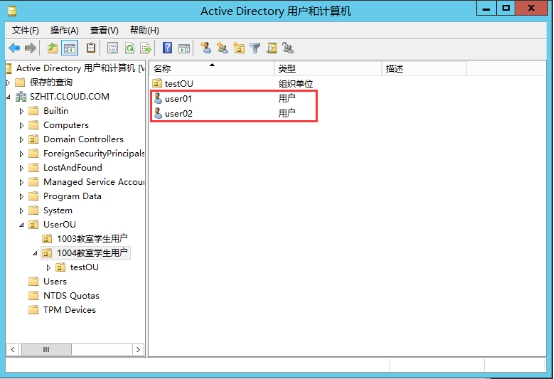
Task: Open filter options with funnel icon
Action: [255, 48]
